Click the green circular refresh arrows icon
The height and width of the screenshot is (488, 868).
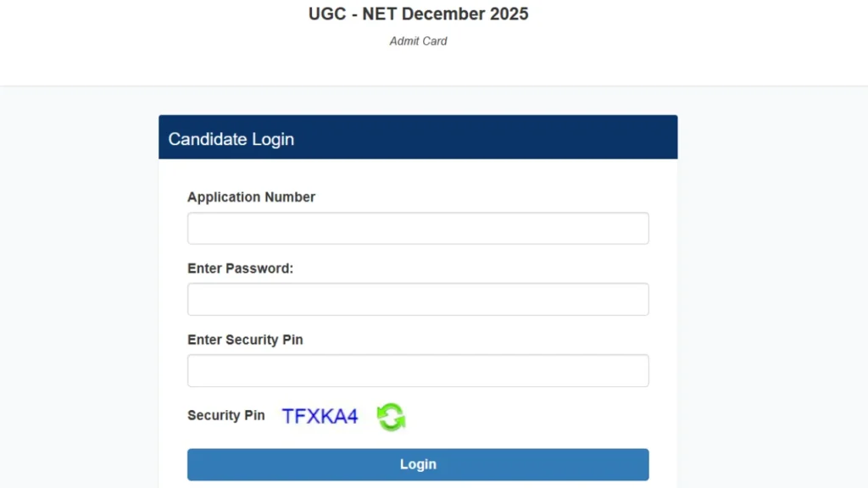[x=390, y=417]
